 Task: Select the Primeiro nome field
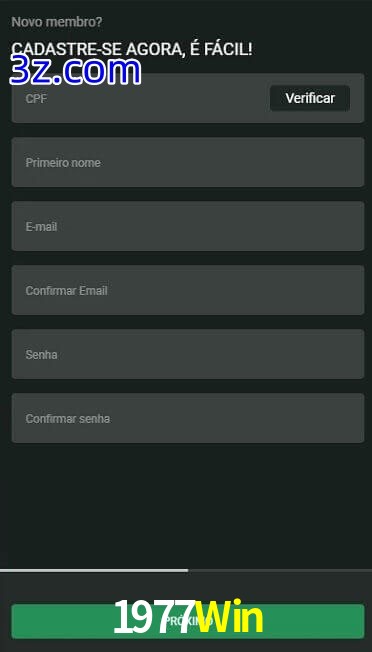(x=188, y=162)
